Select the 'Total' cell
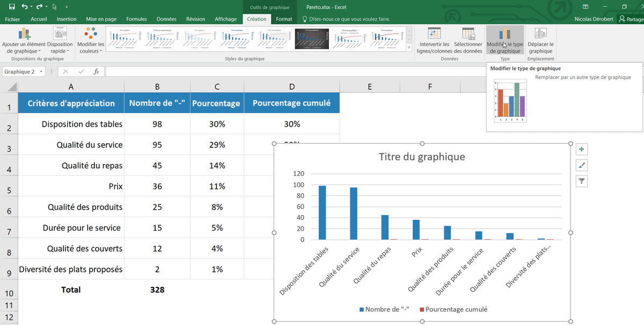Viewport: 644px width, 325px height. click(71, 290)
